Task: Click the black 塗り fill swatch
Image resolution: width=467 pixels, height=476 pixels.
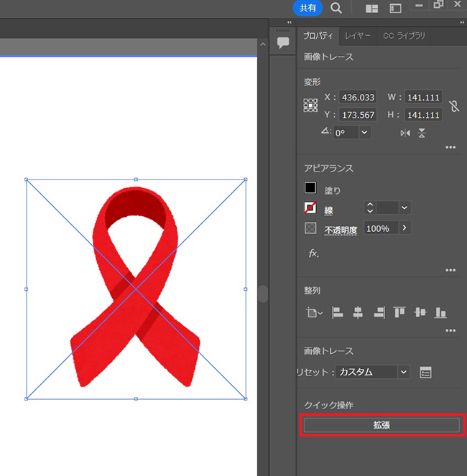Action: [x=310, y=189]
